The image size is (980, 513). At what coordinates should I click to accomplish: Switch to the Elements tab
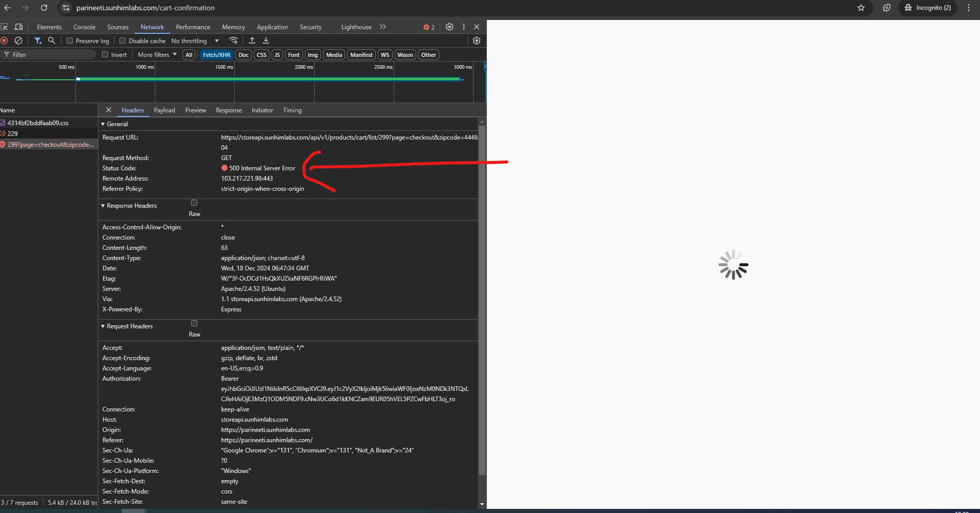[49, 27]
